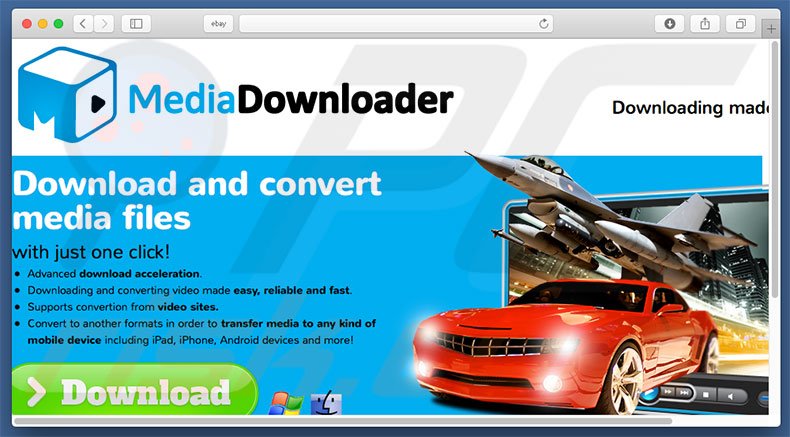Click the green Download button
The width and height of the screenshot is (790, 437).
pos(135,390)
